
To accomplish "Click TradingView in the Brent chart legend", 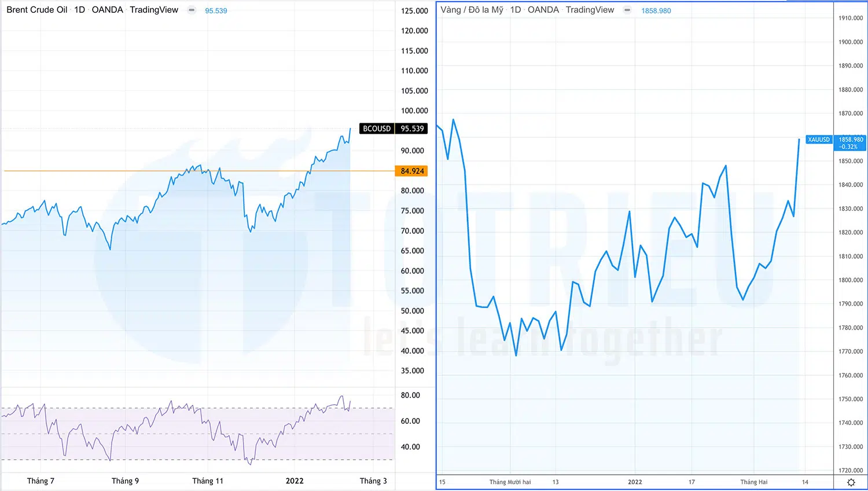I will pos(154,10).
